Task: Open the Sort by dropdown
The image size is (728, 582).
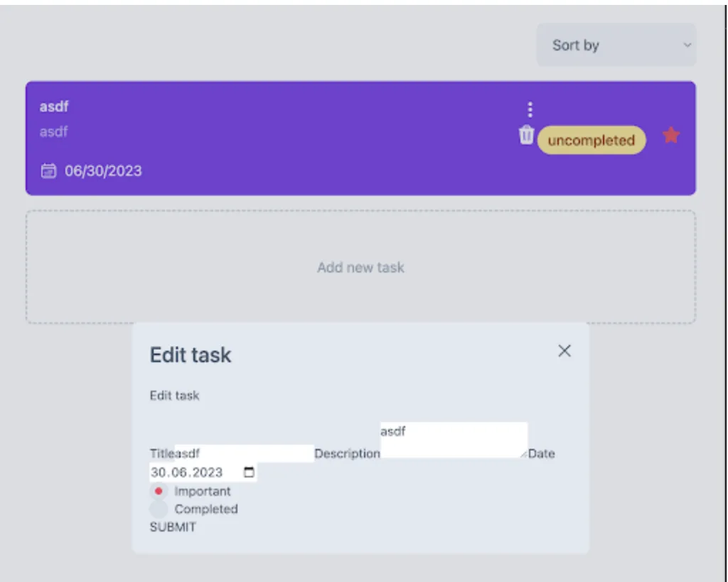Action: (x=616, y=45)
